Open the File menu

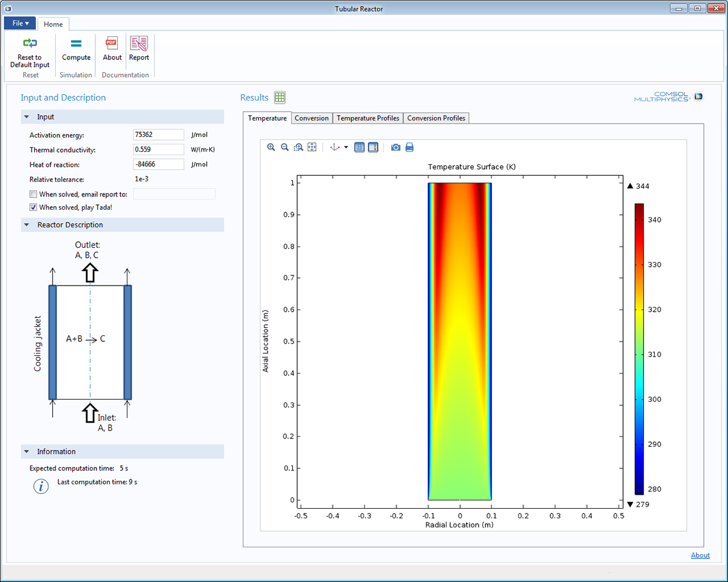(x=20, y=23)
